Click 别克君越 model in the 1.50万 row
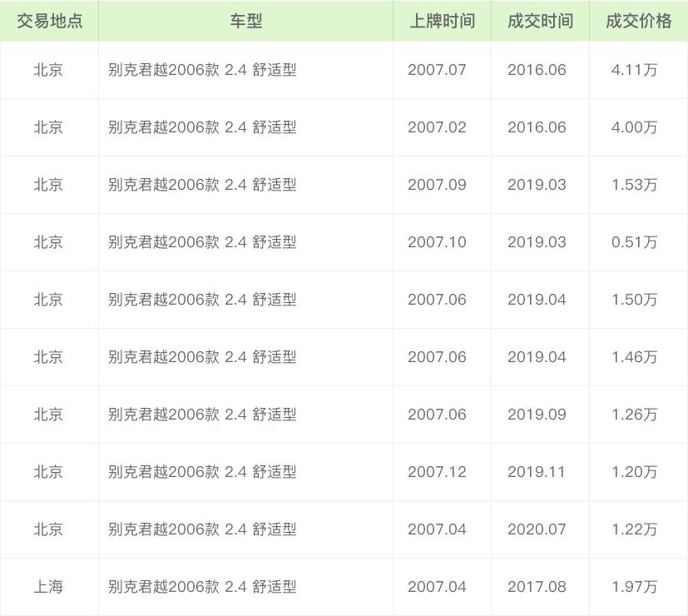 pyautogui.click(x=202, y=300)
